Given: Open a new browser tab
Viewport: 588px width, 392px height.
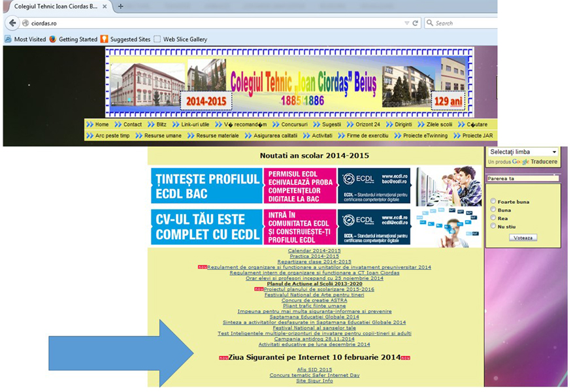Looking at the screenshot, I should (120, 7).
